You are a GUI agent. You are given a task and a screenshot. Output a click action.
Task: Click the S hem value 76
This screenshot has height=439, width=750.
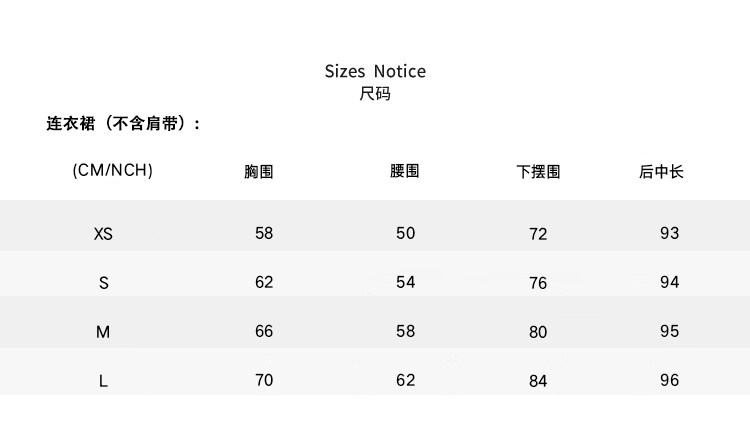[538, 283]
